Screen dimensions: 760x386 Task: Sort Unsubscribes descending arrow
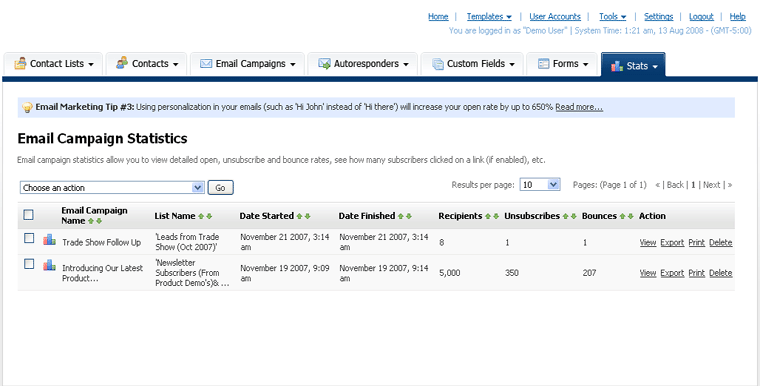573,216
